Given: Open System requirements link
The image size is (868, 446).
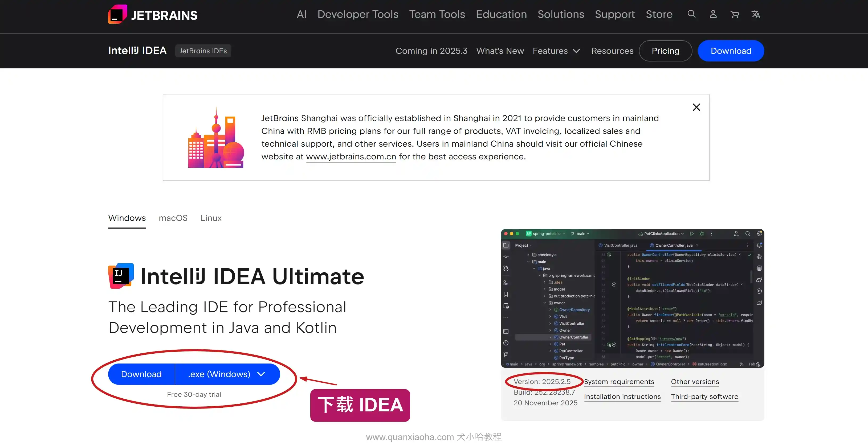Looking at the screenshot, I should (619, 382).
